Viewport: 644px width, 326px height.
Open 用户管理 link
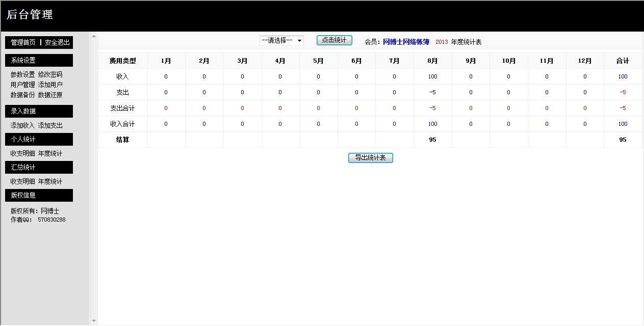point(22,85)
